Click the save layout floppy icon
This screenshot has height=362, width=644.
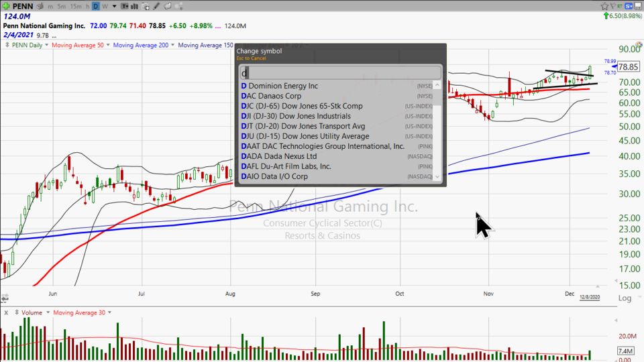(639, 6)
